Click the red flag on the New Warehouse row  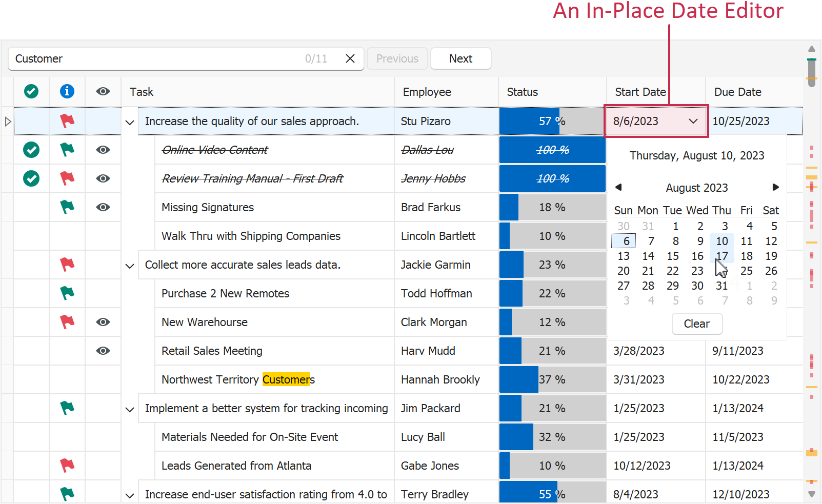[x=67, y=322]
